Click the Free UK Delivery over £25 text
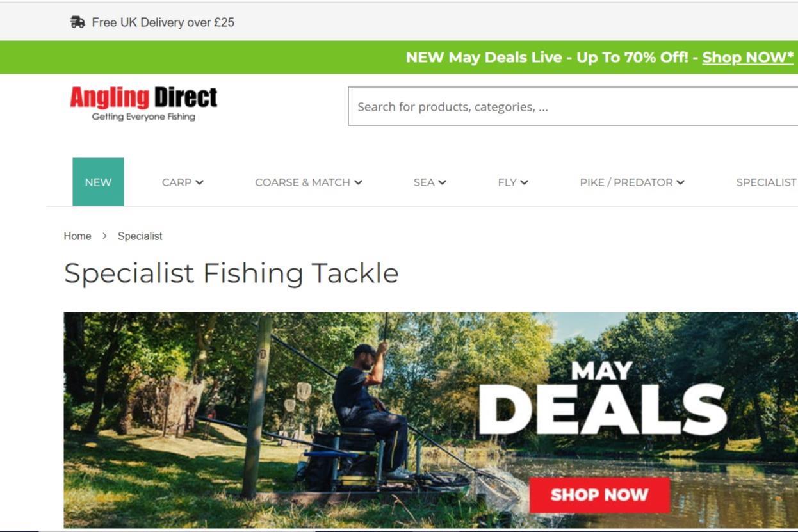The width and height of the screenshot is (798, 532). [163, 22]
